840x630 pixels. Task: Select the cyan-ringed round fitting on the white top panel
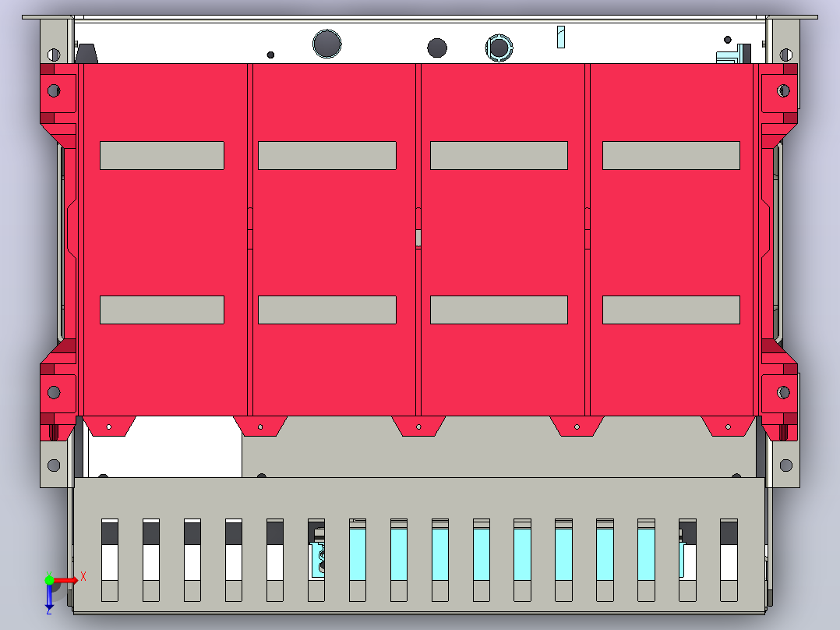(x=499, y=48)
